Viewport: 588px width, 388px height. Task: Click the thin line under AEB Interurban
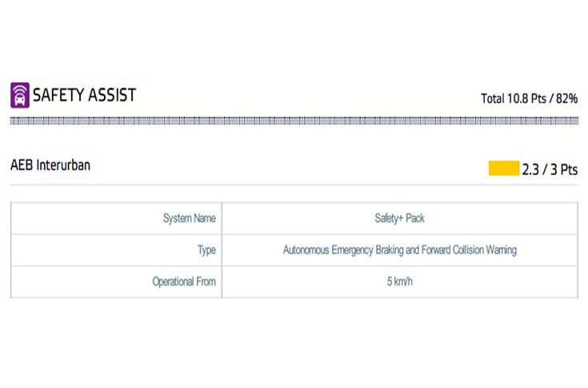click(x=294, y=186)
